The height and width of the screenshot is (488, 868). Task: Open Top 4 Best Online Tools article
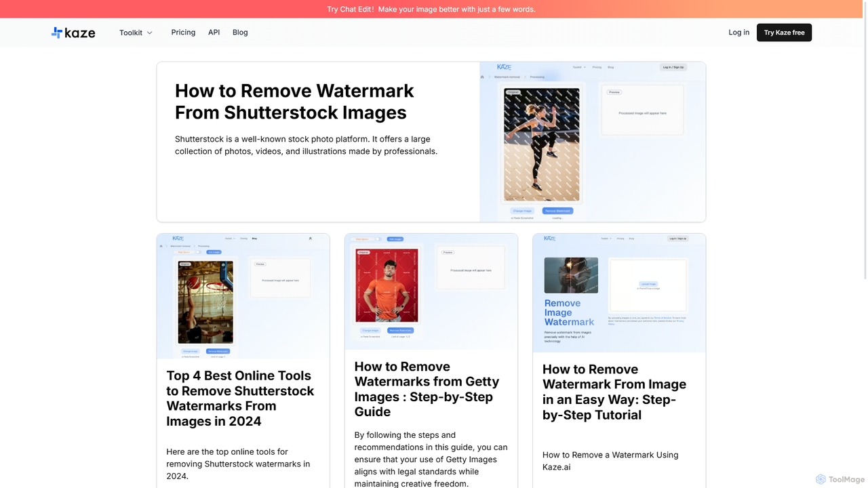tap(240, 399)
